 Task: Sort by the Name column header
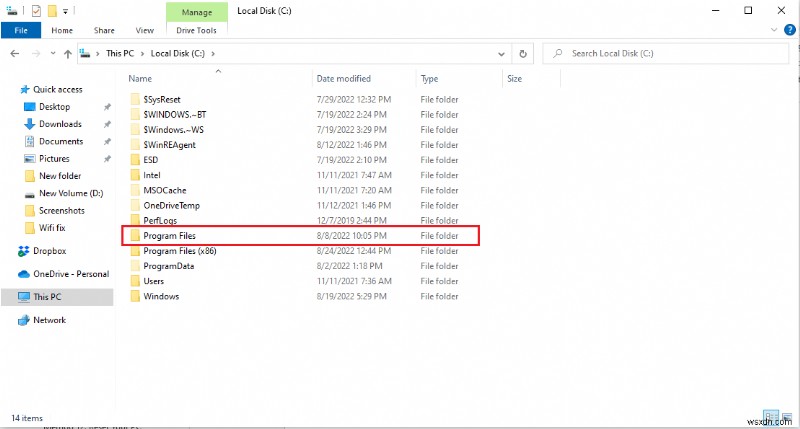140,79
